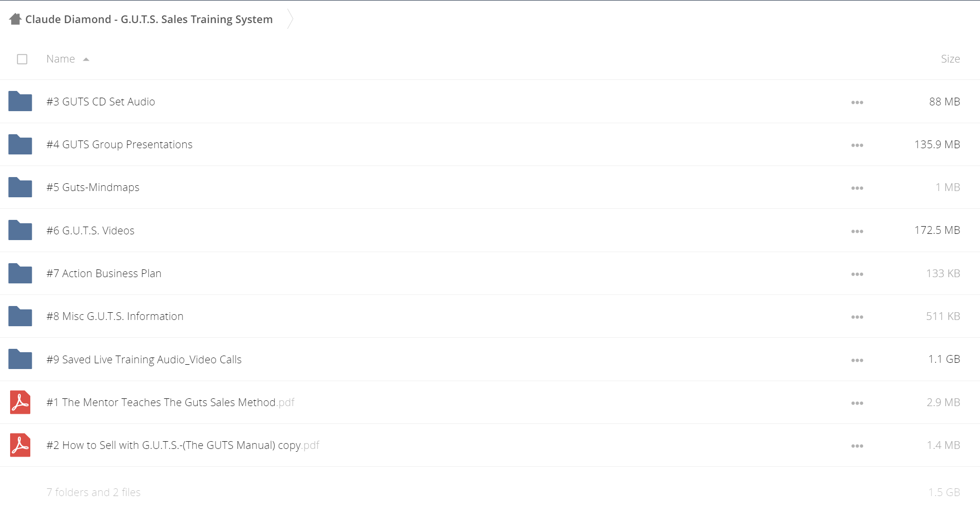Sort files by Size column
980x523 pixels.
click(x=950, y=59)
